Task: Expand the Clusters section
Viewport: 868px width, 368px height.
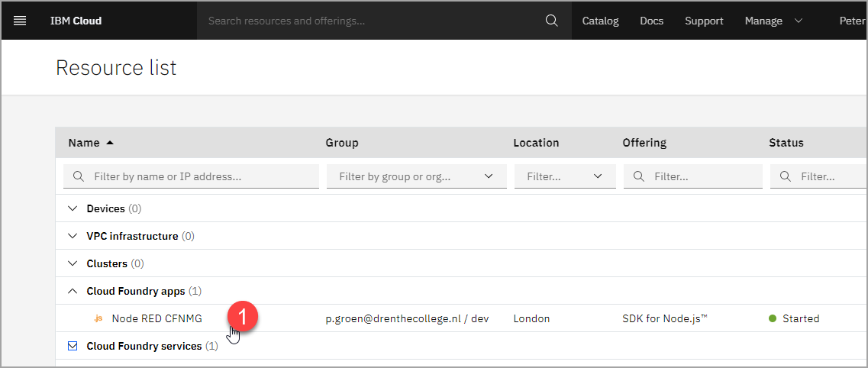Action: click(x=73, y=264)
